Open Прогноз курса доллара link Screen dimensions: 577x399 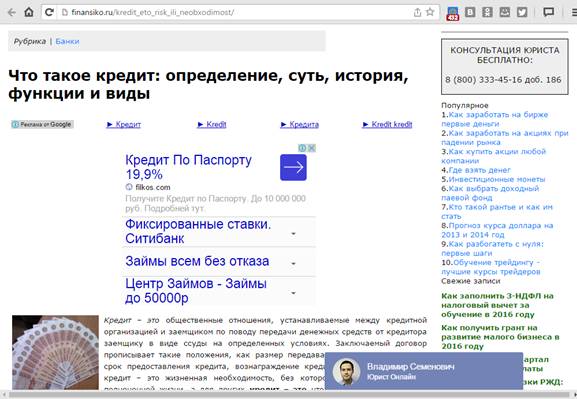tap(497, 230)
